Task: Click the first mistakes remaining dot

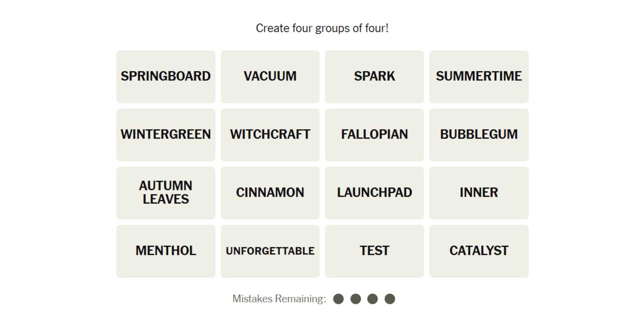Action: [338, 299]
